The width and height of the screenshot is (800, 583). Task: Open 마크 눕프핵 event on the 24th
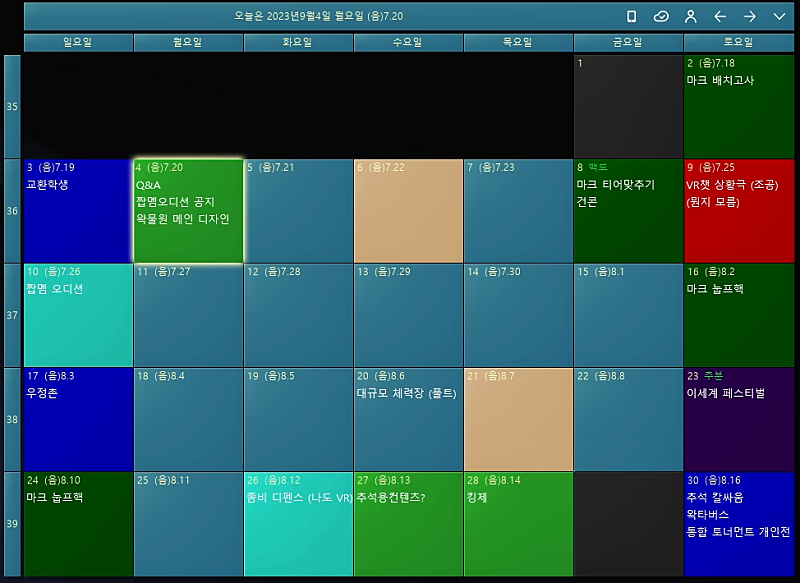(54, 497)
